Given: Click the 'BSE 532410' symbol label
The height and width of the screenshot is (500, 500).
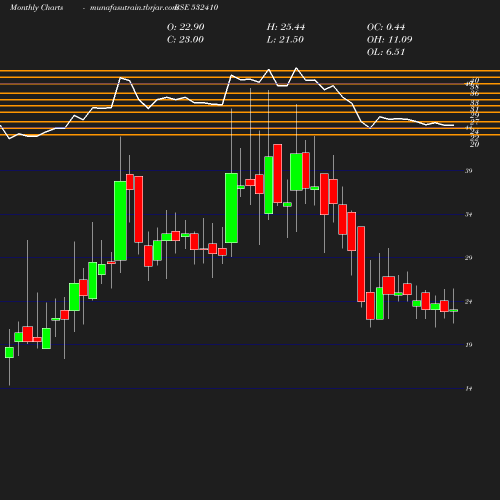Looking at the screenshot, I should click(197, 7).
